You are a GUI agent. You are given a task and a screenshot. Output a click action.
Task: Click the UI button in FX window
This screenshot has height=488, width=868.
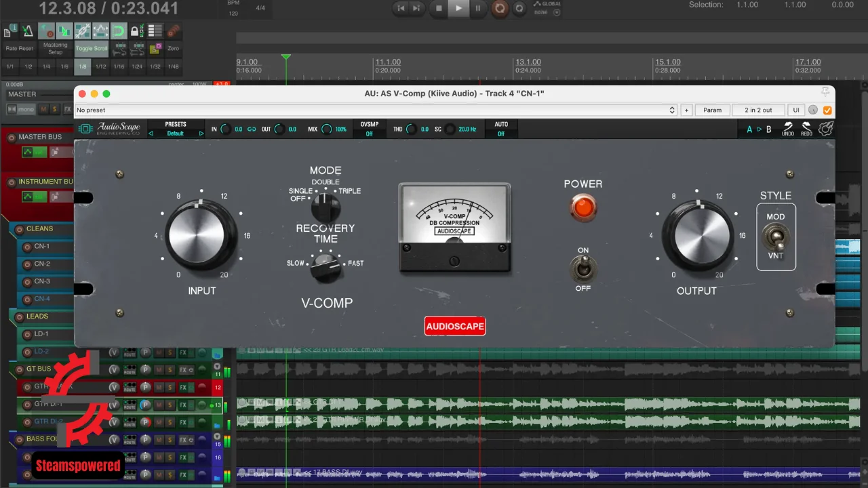(x=796, y=110)
